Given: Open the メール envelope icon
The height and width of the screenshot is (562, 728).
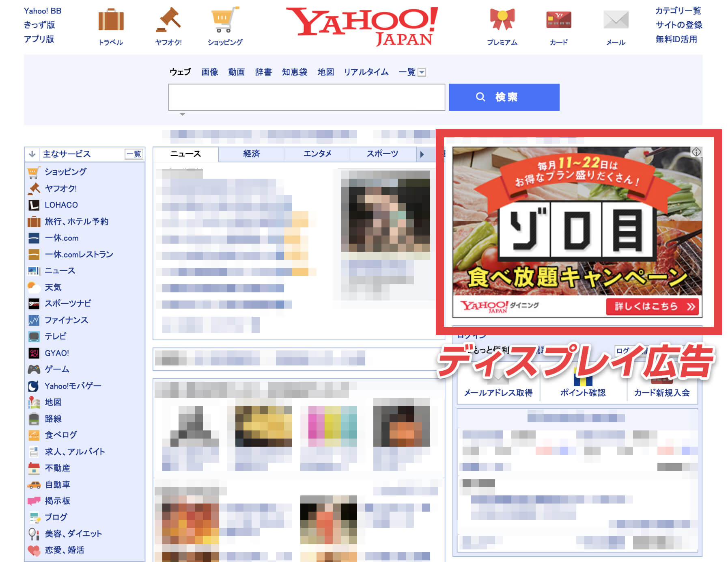Looking at the screenshot, I should (x=616, y=20).
